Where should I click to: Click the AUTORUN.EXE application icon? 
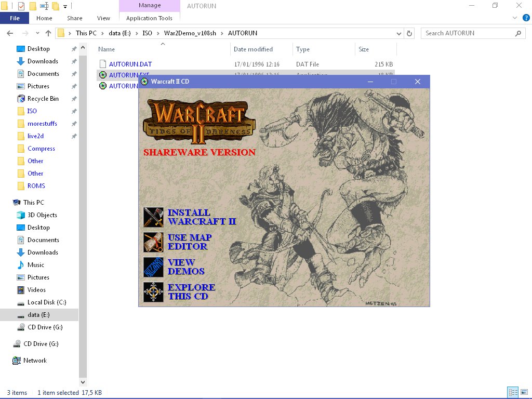[x=103, y=75]
